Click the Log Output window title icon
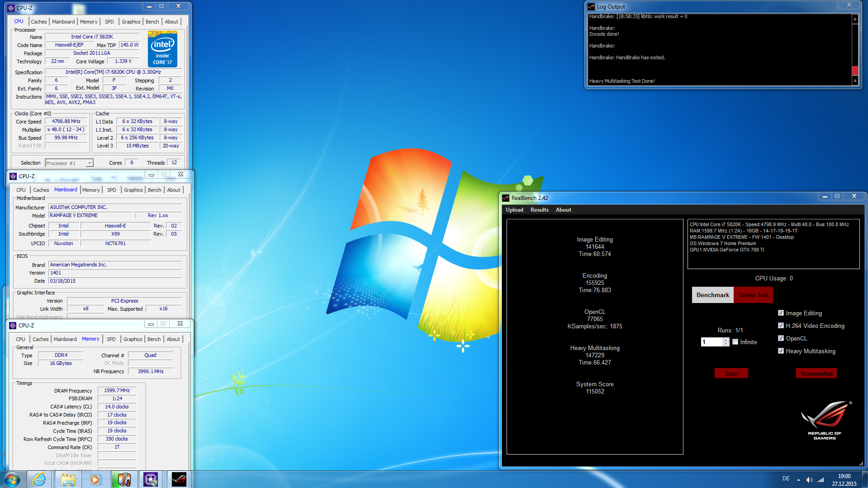Image resolution: width=868 pixels, height=488 pixels. (591, 7)
